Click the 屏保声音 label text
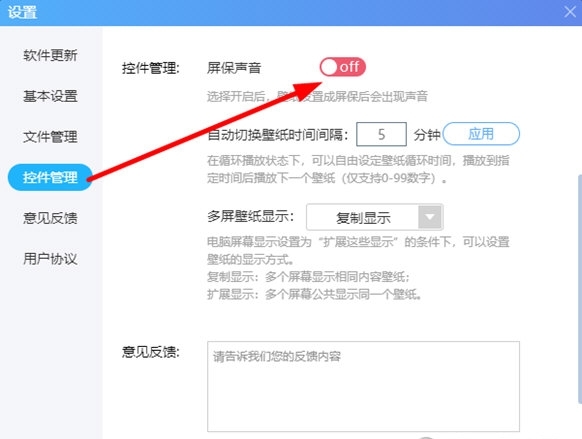Screen dimensions: 582x439 pyautogui.click(x=234, y=68)
